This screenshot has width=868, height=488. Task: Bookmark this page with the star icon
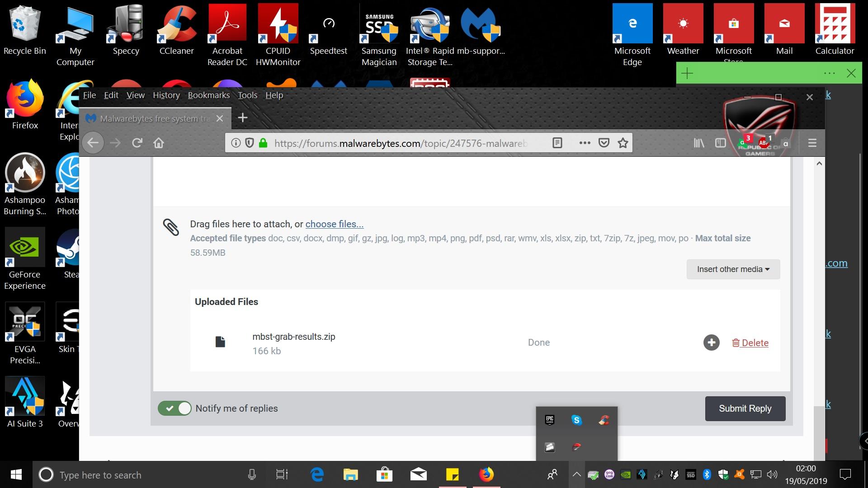pos(623,143)
